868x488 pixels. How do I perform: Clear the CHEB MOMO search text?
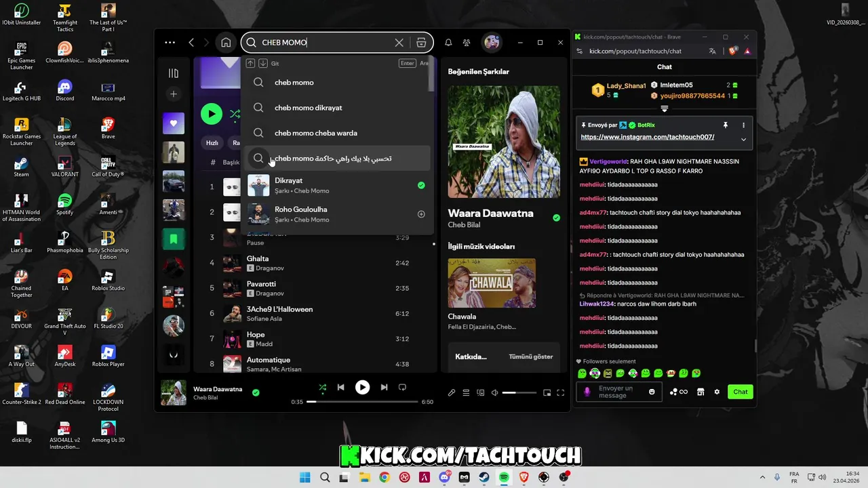399,43
